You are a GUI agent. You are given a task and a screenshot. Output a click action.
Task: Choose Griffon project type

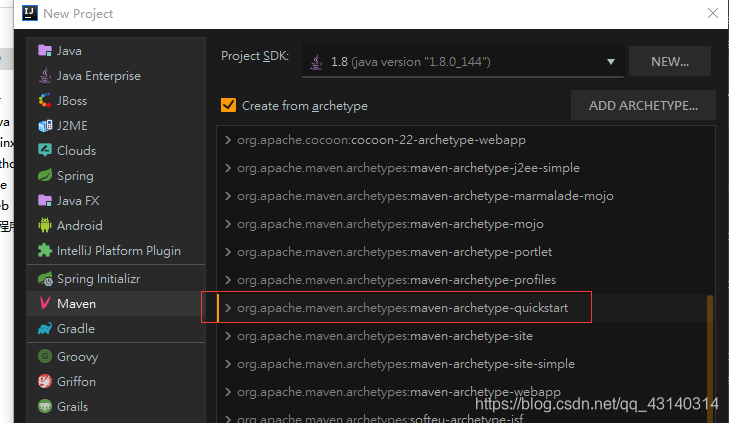click(116, 382)
